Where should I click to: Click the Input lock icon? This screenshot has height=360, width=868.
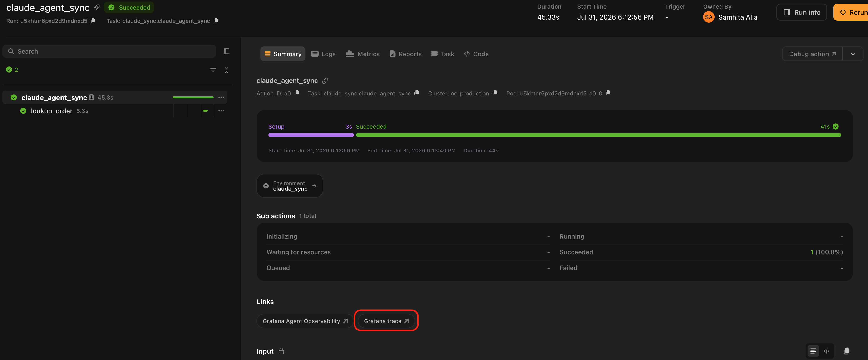(x=281, y=351)
